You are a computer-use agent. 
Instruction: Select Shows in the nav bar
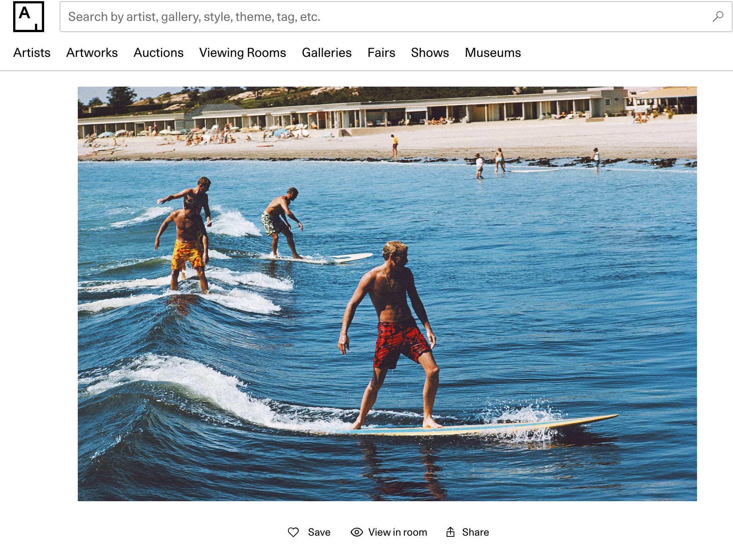point(430,53)
